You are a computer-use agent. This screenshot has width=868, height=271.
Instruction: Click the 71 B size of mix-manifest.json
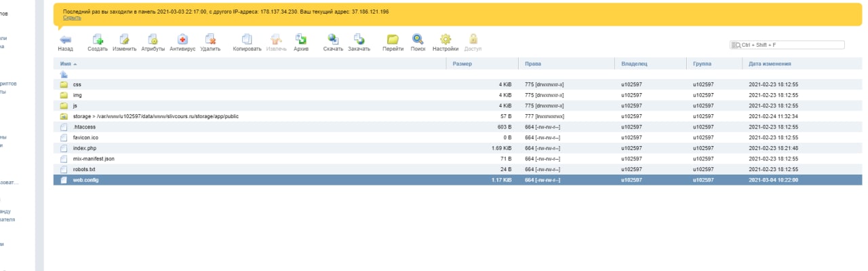(x=505, y=158)
